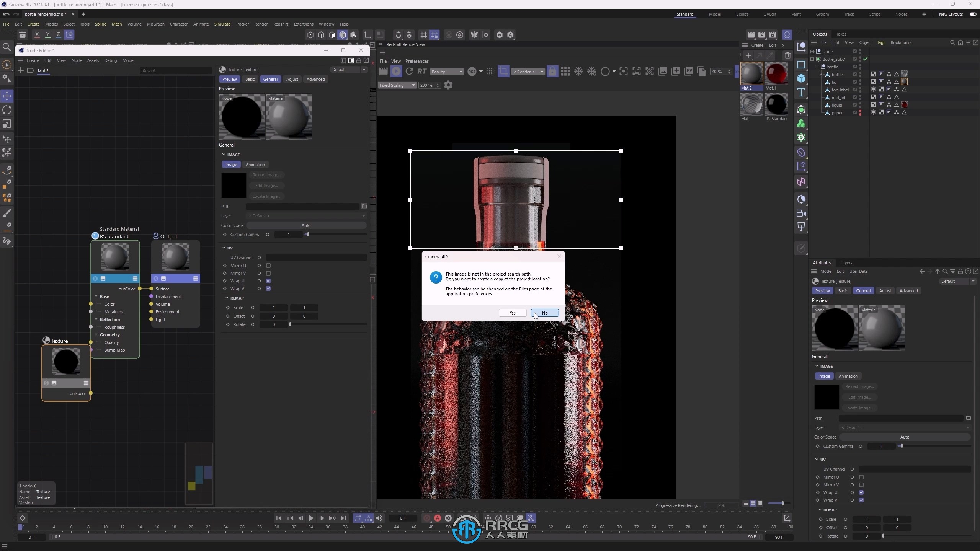Select the Scale tool in left toolbar

(7, 124)
